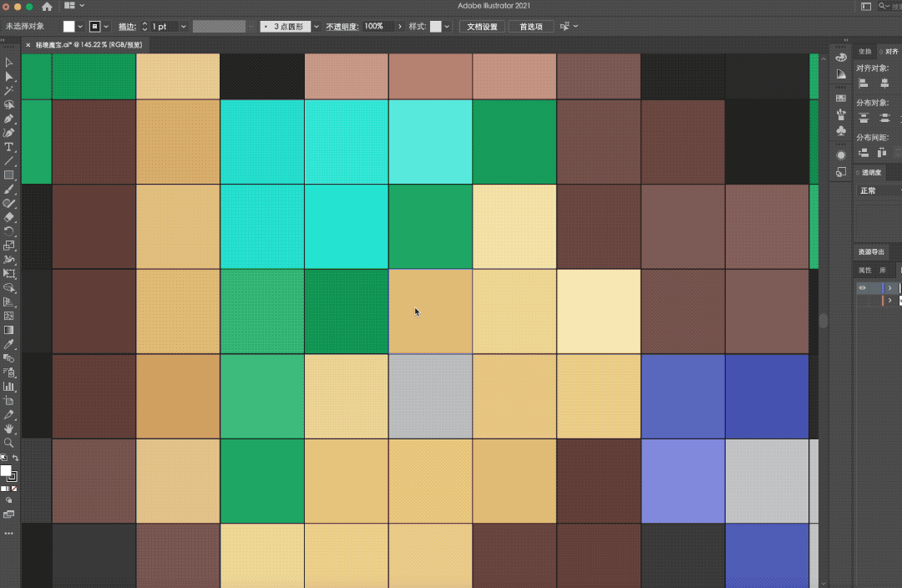Select the Selection tool arrow

pos(8,63)
